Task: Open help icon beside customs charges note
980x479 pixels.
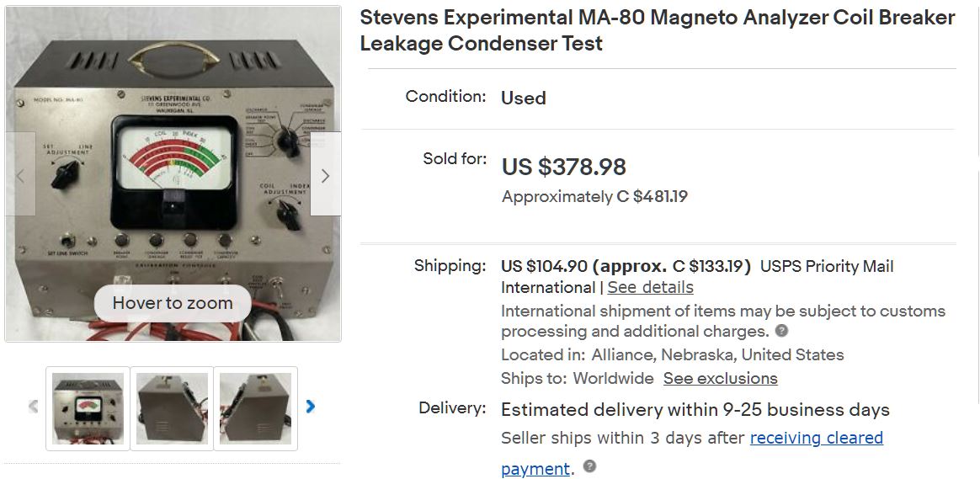Action: [x=782, y=331]
